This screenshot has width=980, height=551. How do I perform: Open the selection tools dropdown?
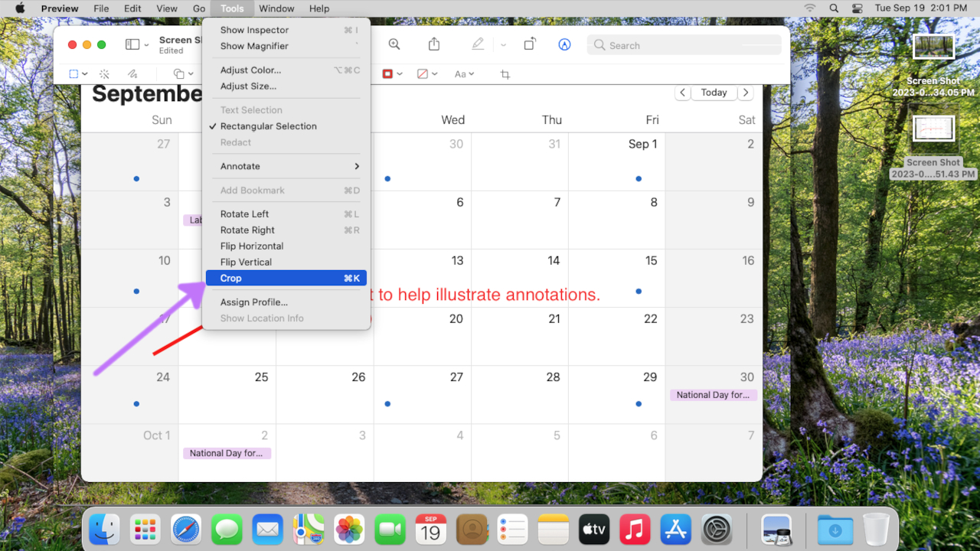79,74
